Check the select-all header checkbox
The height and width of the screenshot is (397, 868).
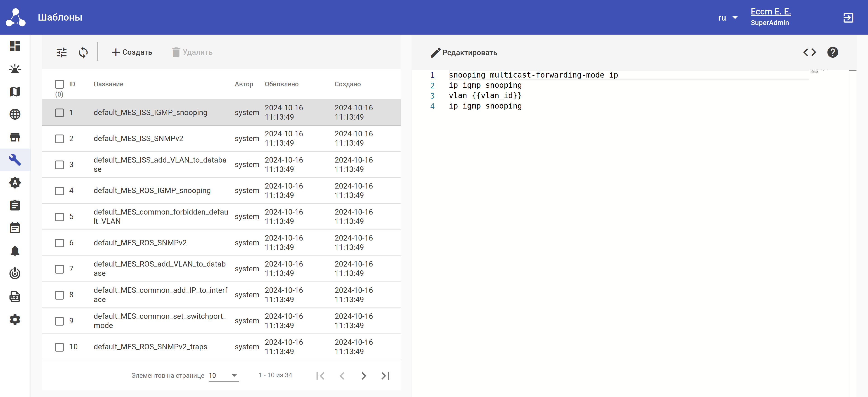[59, 84]
